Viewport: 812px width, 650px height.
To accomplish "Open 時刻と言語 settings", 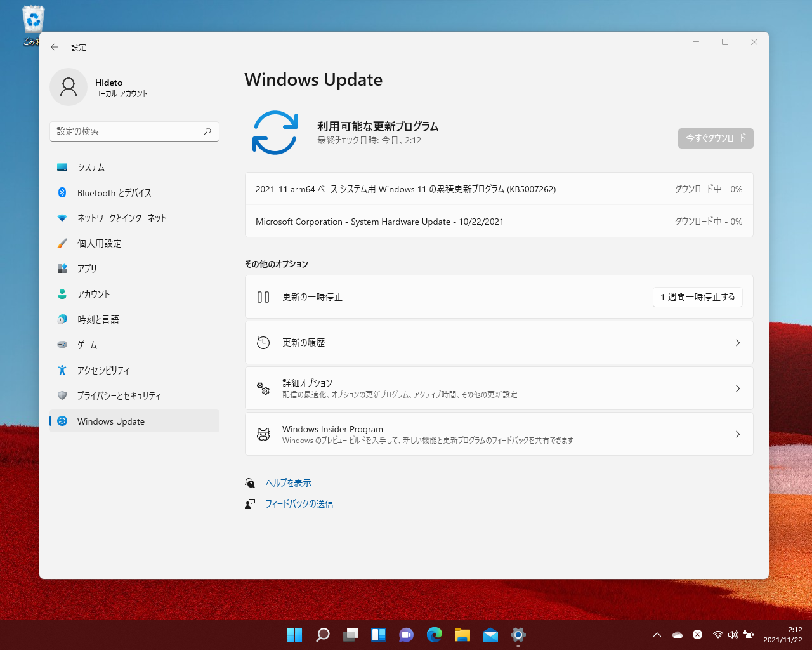I will [98, 319].
